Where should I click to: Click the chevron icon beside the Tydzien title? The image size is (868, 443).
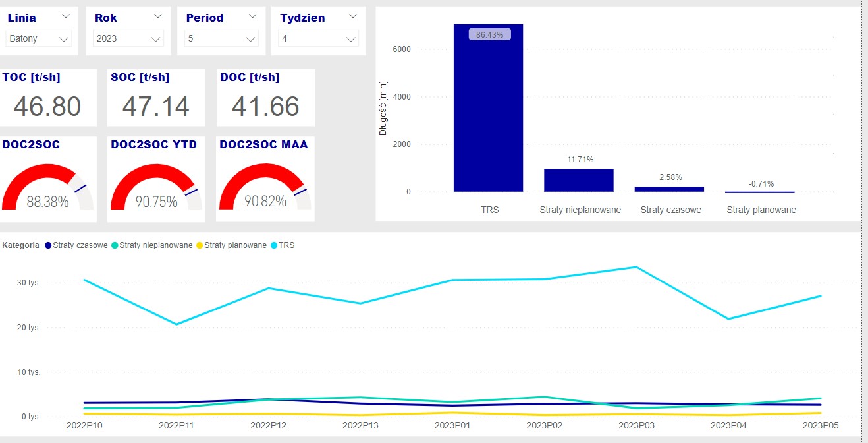353,16
